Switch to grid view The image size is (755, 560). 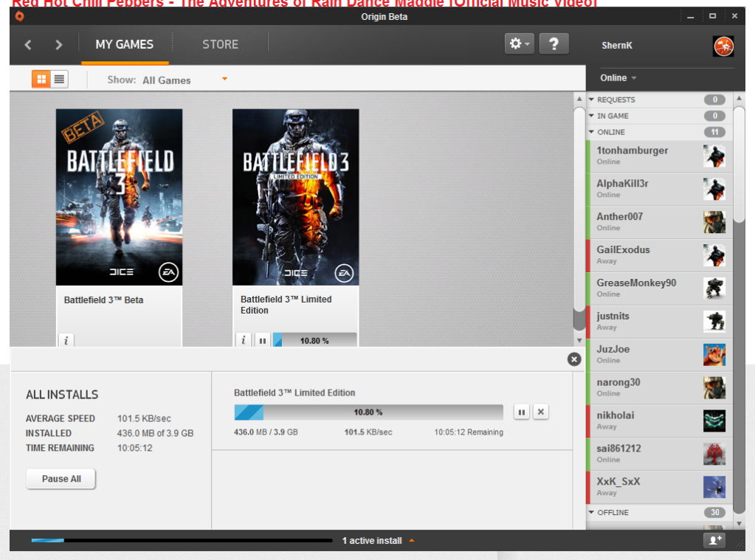(41, 79)
